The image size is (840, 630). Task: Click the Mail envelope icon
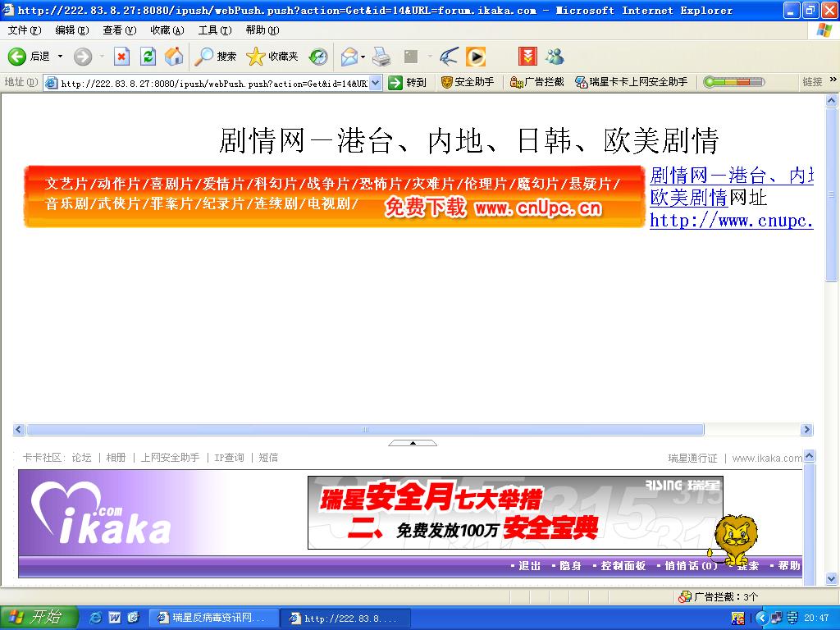click(x=349, y=57)
